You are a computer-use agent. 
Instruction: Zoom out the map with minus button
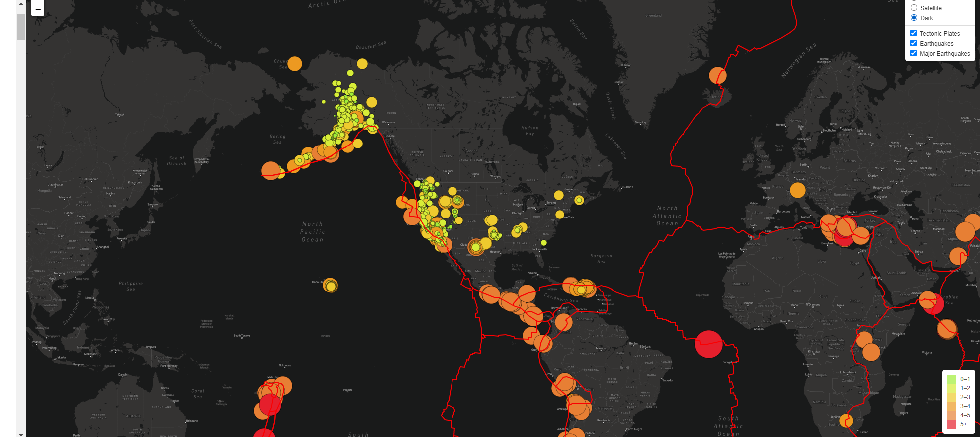coord(38,9)
